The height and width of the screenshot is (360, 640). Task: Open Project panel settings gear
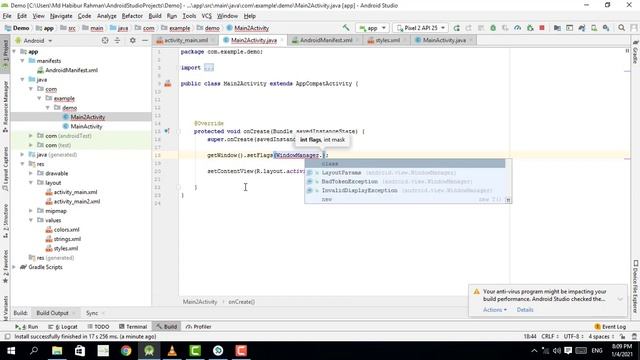[132, 40]
